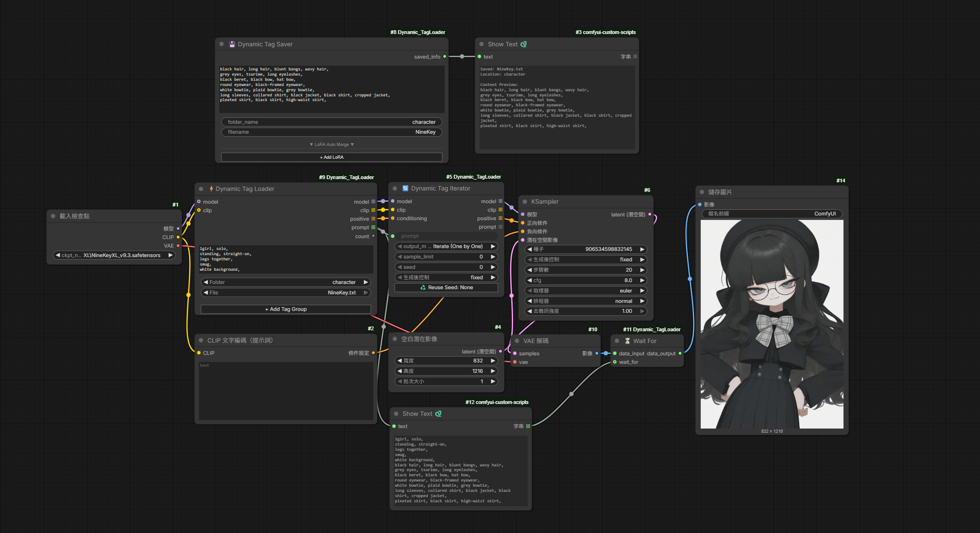Click the + Add LoRA button

coord(332,157)
